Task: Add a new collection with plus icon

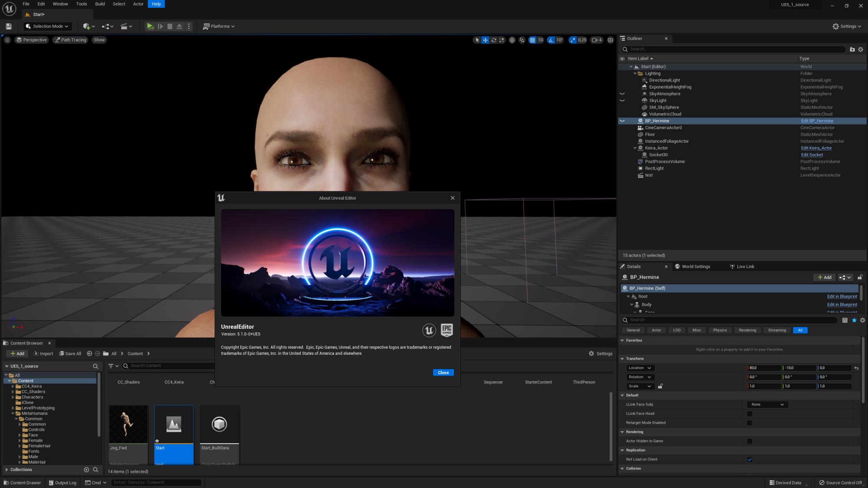Action: coord(86,469)
